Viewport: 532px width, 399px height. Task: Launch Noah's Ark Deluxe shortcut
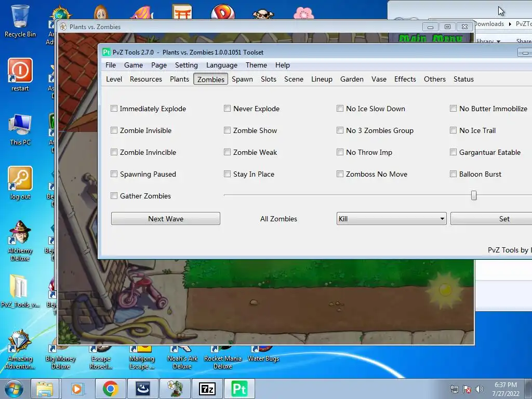pos(182,358)
